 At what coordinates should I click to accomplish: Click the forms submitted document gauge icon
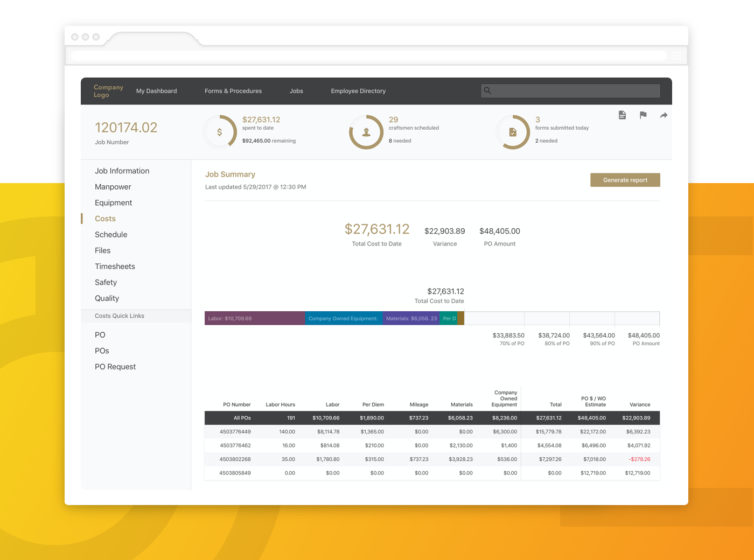513,131
